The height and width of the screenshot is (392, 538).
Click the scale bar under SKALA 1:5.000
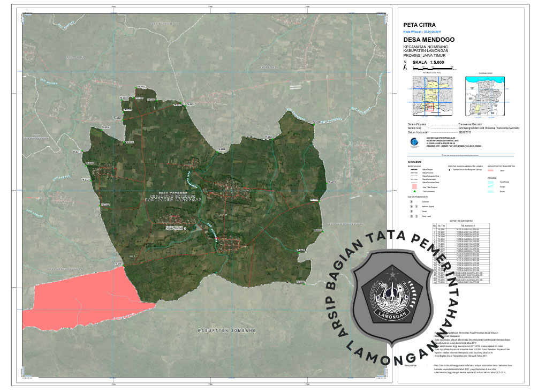pos(433,69)
